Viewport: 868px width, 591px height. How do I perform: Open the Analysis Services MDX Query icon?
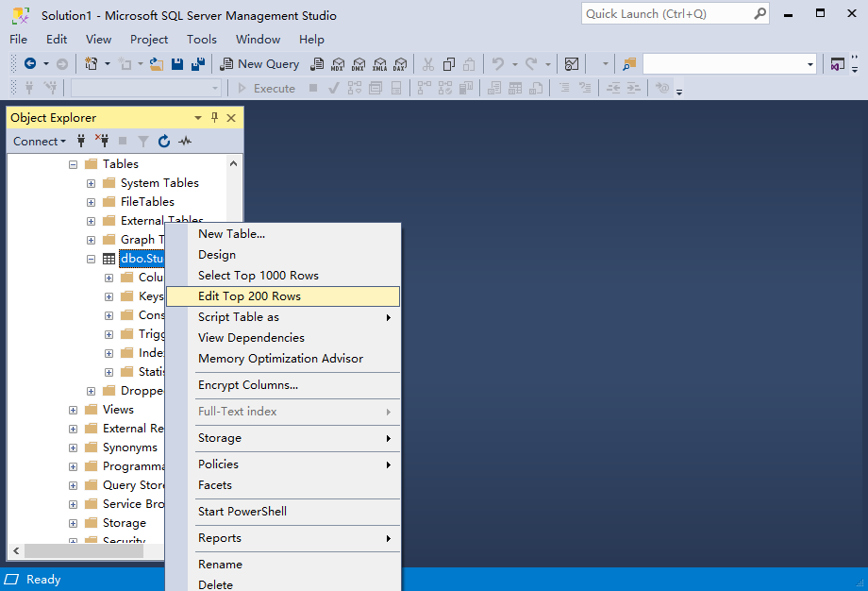click(338, 64)
